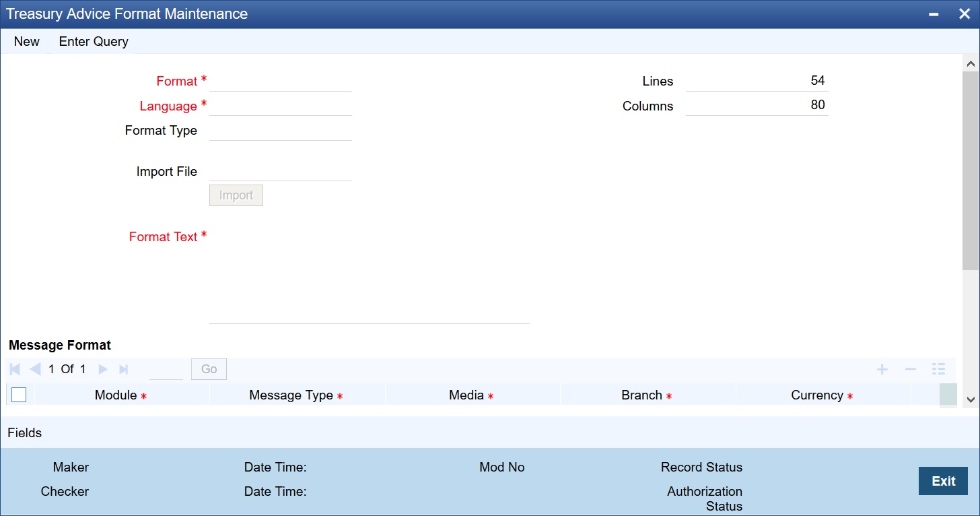Click the Authorization Status label

(705, 498)
